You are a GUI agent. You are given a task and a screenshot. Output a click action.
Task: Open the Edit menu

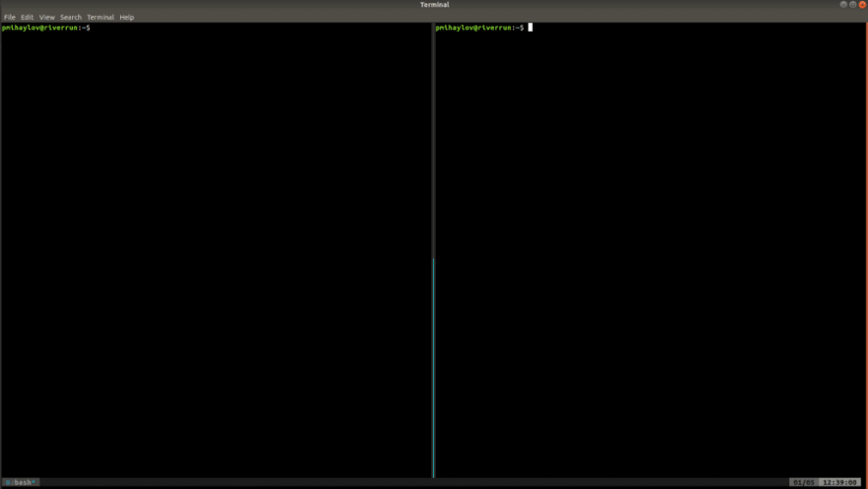28,17
